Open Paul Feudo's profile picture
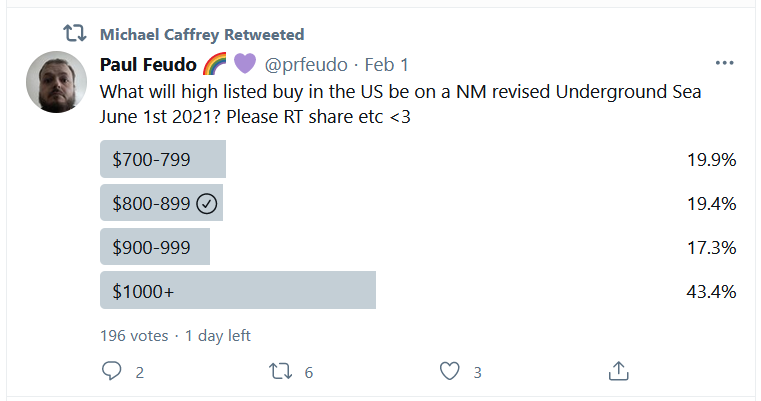This screenshot has width=761, height=401. (55, 82)
